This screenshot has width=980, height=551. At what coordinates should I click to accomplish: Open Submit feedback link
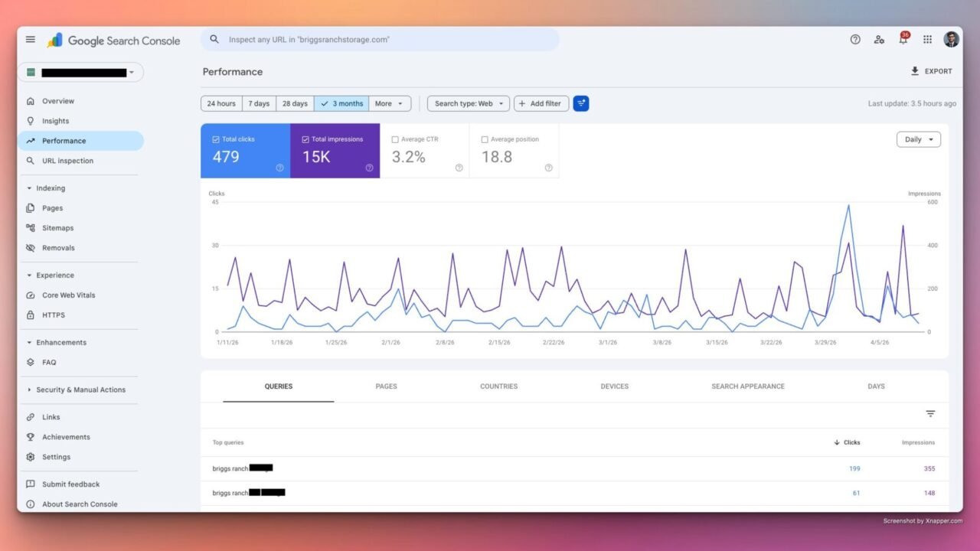pyautogui.click(x=70, y=484)
